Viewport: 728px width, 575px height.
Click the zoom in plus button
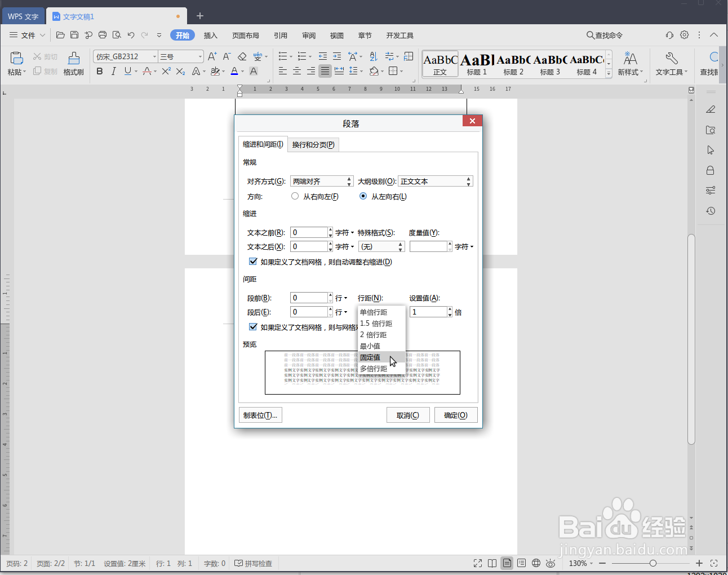pyautogui.click(x=699, y=563)
